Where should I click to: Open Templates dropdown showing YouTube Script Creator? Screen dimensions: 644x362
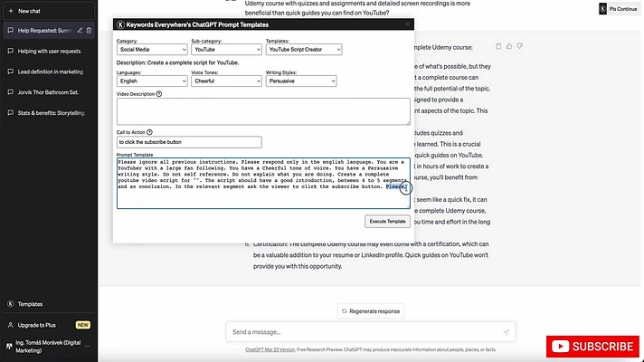pyautogui.click(x=304, y=49)
